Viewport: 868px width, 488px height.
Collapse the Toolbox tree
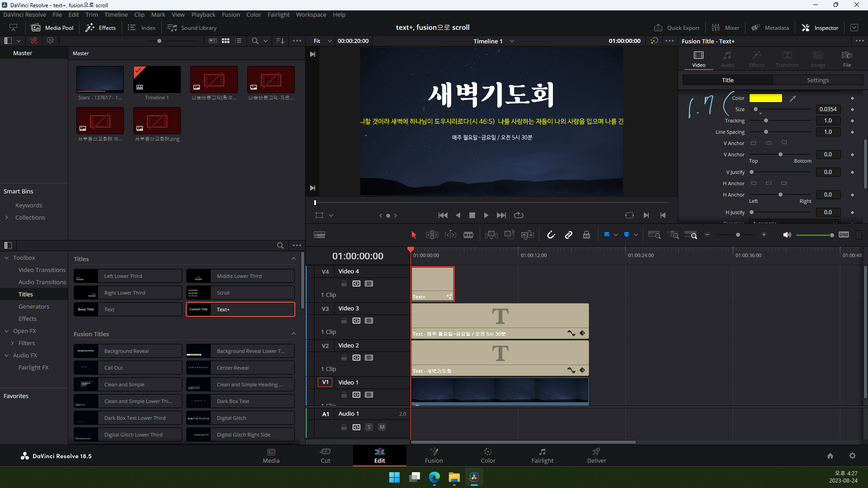[7, 258]
